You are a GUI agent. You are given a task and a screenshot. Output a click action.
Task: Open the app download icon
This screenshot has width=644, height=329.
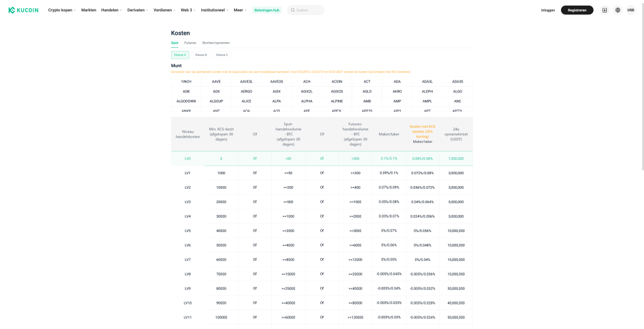[604, 10]
